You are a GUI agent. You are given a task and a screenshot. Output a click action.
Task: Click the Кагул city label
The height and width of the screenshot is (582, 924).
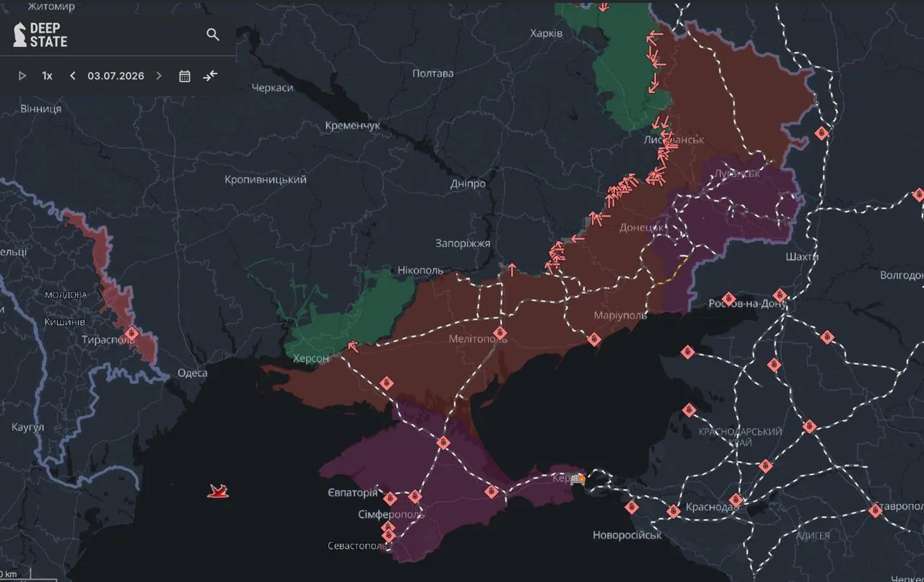[28, 427]
